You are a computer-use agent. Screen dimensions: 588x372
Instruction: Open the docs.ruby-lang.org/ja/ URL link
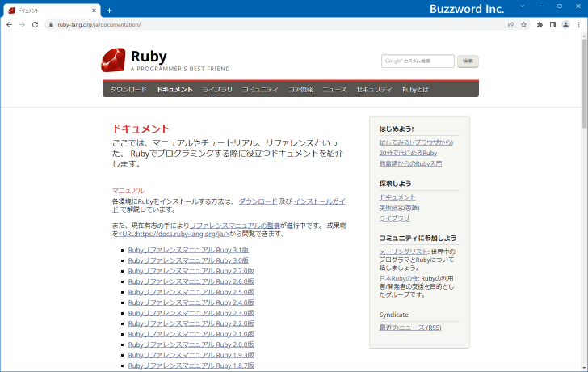[174, 234]
